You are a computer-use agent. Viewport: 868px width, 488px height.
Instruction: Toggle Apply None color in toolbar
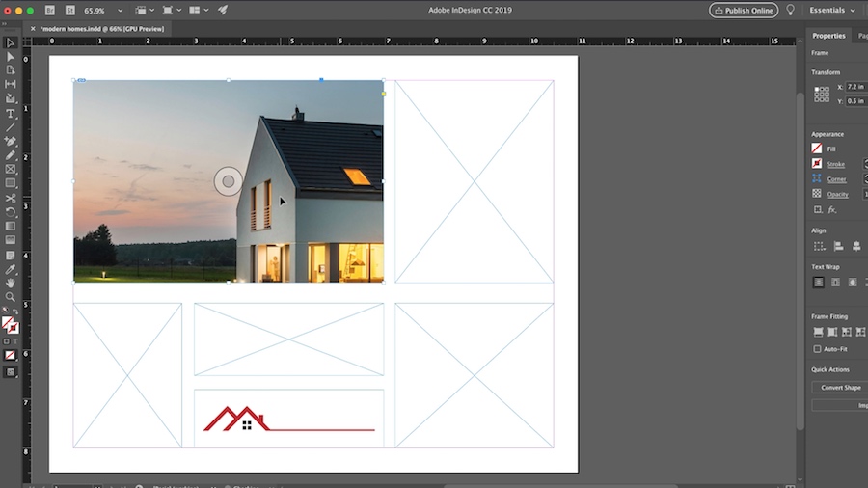click(x=10, y=355)
